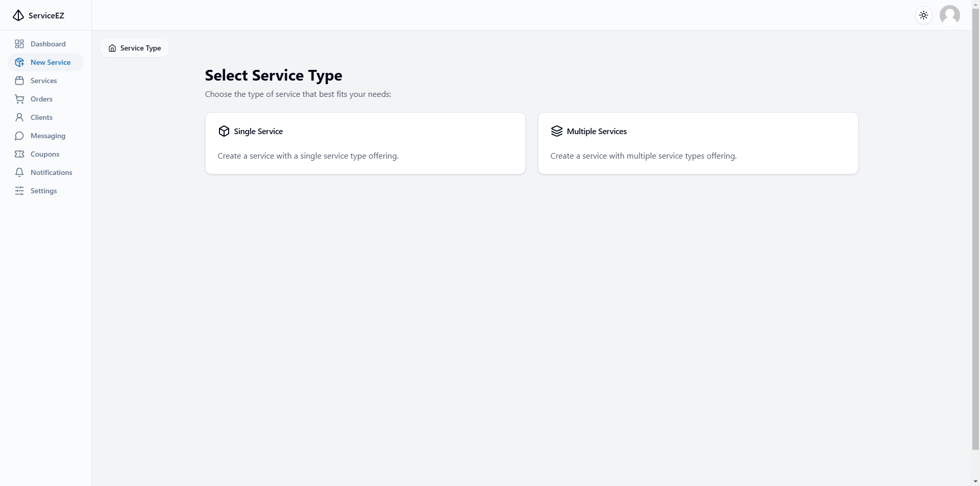The width and height of the screenshot is (980, 486).
Task: Open Dashboard in the sidebar
Action: [x=45, y=44]
